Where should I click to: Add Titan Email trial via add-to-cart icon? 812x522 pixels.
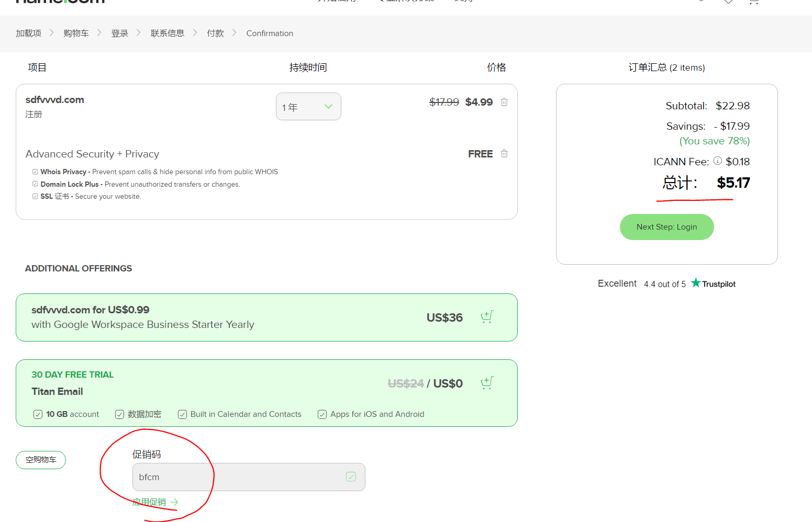(x=486, y=383)
